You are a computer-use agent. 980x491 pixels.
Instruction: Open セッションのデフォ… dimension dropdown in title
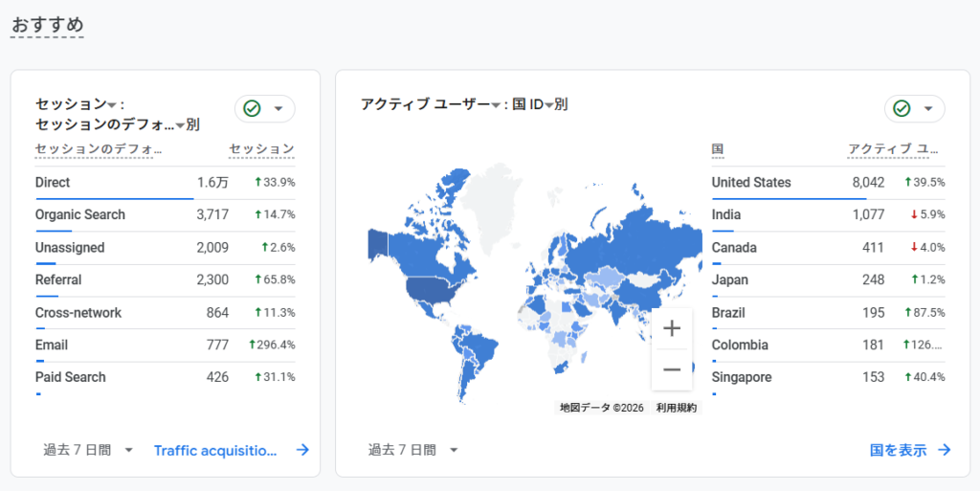[180, 125]
